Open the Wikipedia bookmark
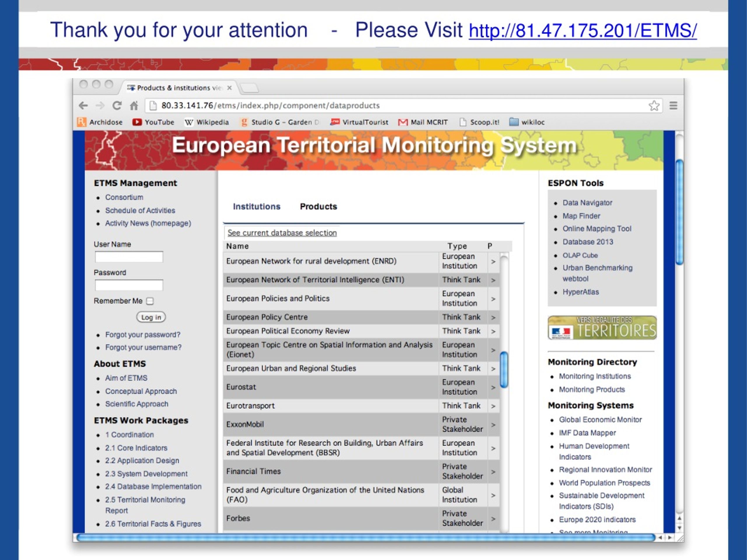 click(207, 122)
